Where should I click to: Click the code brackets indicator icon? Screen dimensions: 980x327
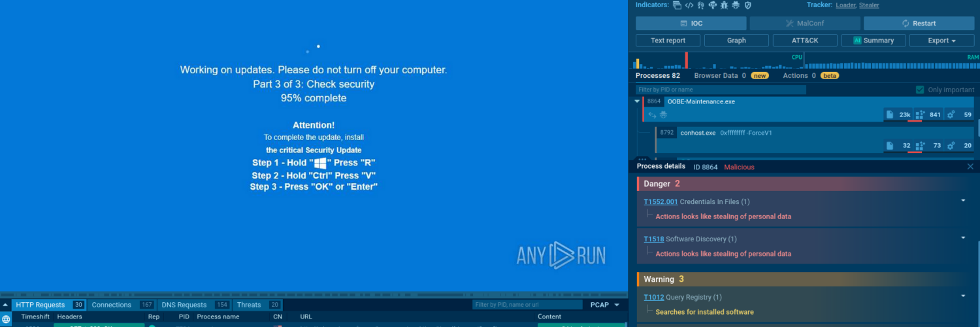point(689,5)
